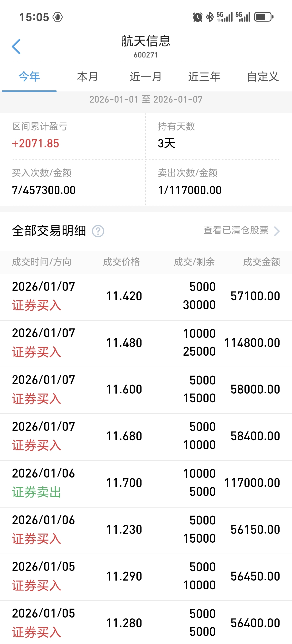
Task: Open the chevron next to 查看已清仓股票
Action: (x=276, y=231)
